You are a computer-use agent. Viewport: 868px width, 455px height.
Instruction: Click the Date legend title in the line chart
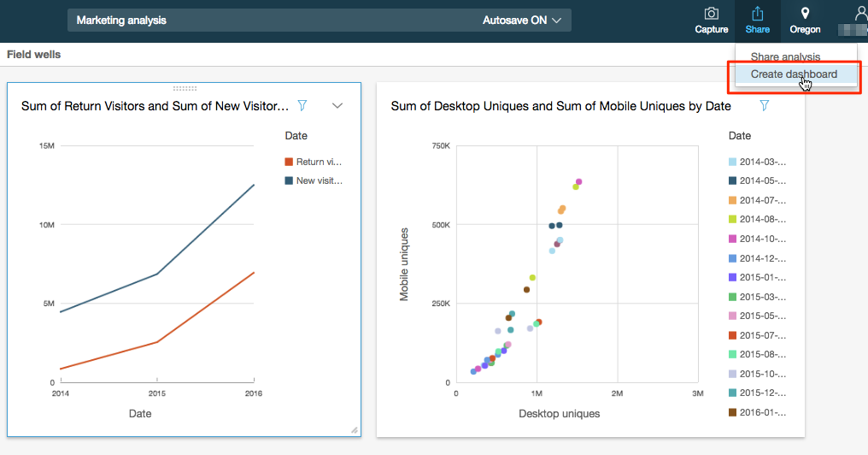pyautogui.click(x=296, y=136)
